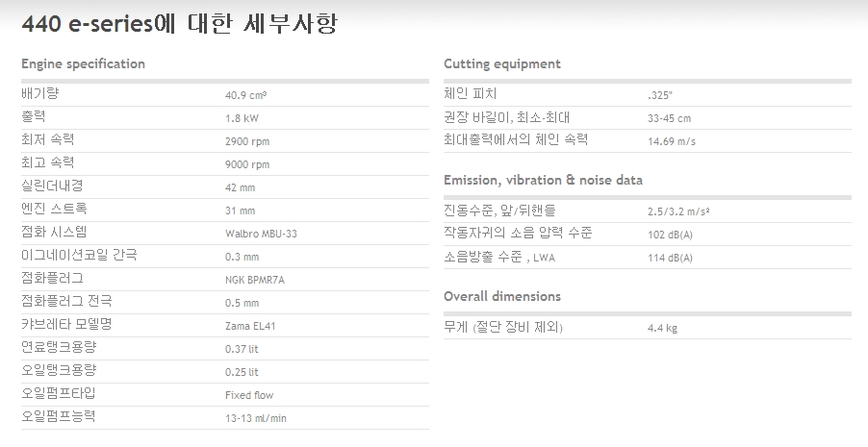The height and width of the screenshot is (447, 868).
Task: Select the value '9000 rpm'
Action: tap(247, 164)
